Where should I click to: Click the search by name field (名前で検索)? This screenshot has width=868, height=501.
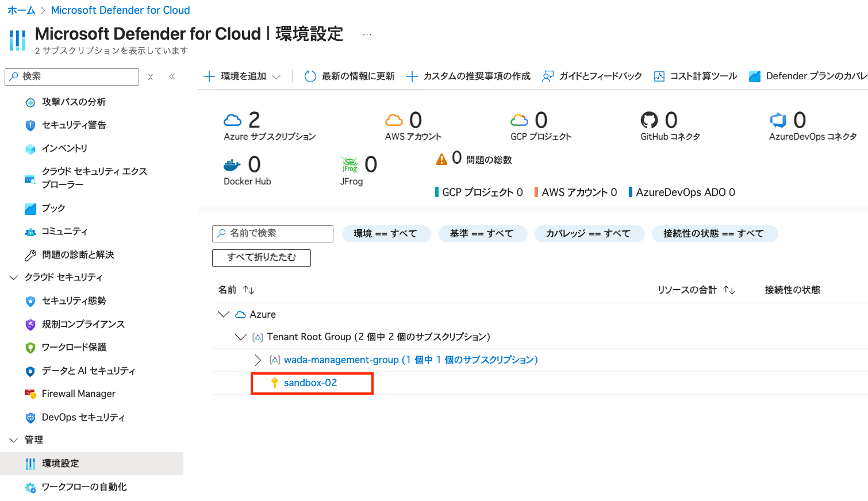[x=272, y=234]
